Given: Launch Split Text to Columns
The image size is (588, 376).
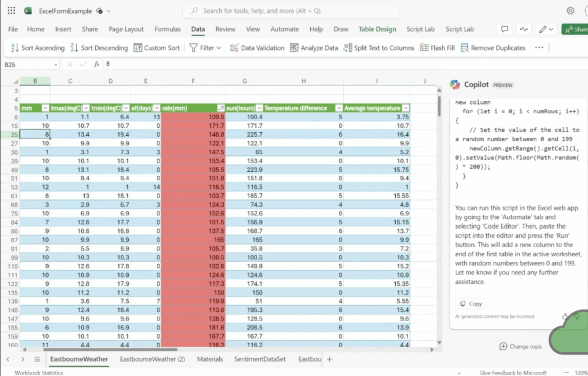Looking at the screenshot, I should 378,47.
